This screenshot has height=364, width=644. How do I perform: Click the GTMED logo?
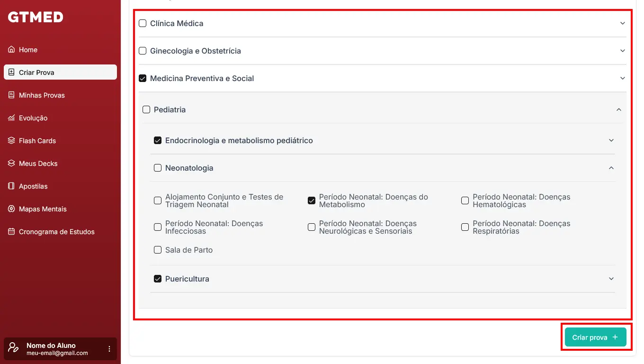[36, 18]
